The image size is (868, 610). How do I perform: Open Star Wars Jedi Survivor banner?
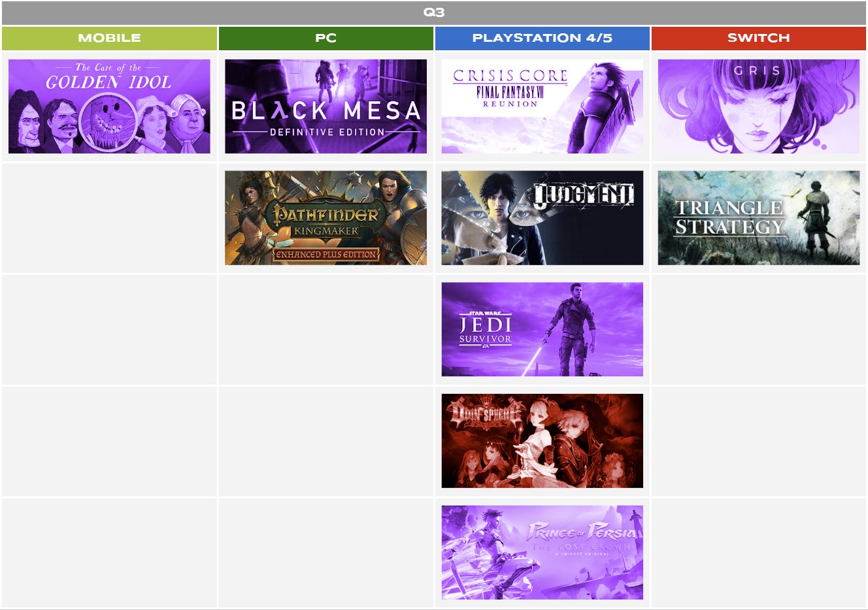pos(542,329)
